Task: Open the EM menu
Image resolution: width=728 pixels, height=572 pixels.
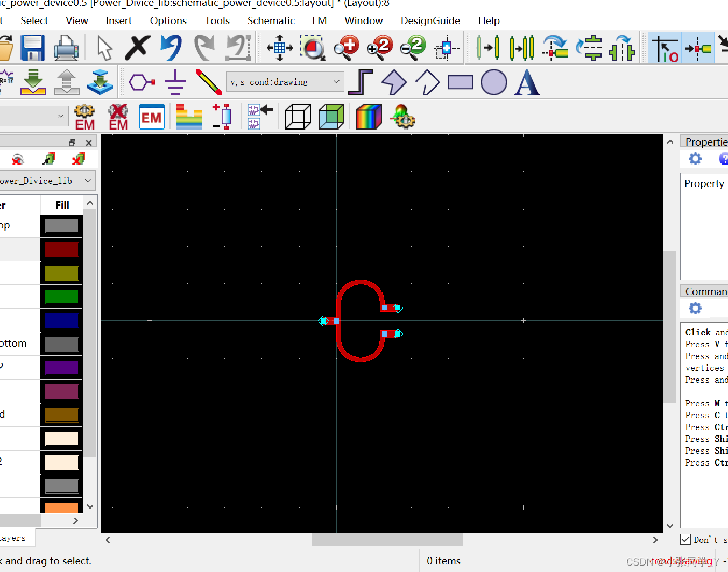Action: coord(320,20)
